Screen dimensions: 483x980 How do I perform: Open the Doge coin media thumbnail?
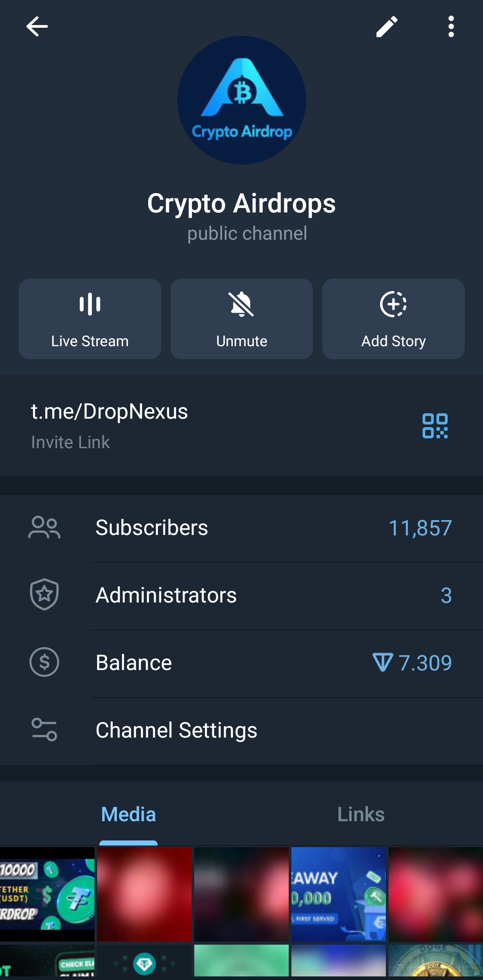(x=435, y=961)
